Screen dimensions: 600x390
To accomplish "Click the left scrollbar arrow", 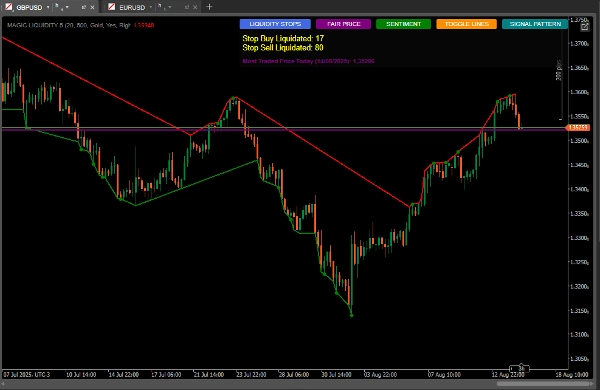I will click(x=4, y=383).
